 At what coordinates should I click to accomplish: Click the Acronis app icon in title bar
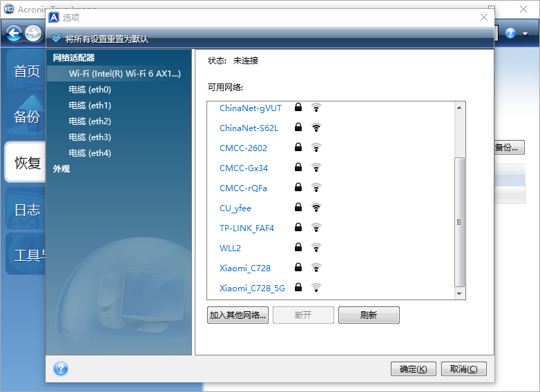(8, 9)
